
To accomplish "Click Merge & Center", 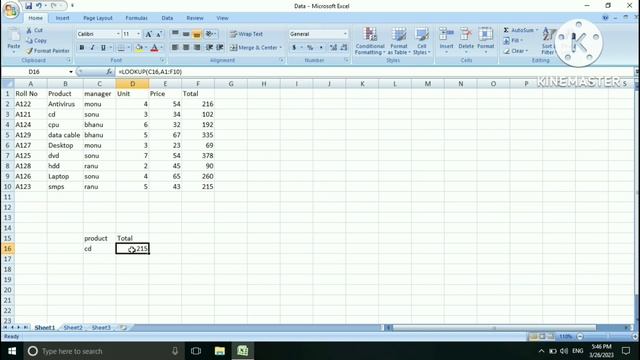I will (x=253, y=47).
